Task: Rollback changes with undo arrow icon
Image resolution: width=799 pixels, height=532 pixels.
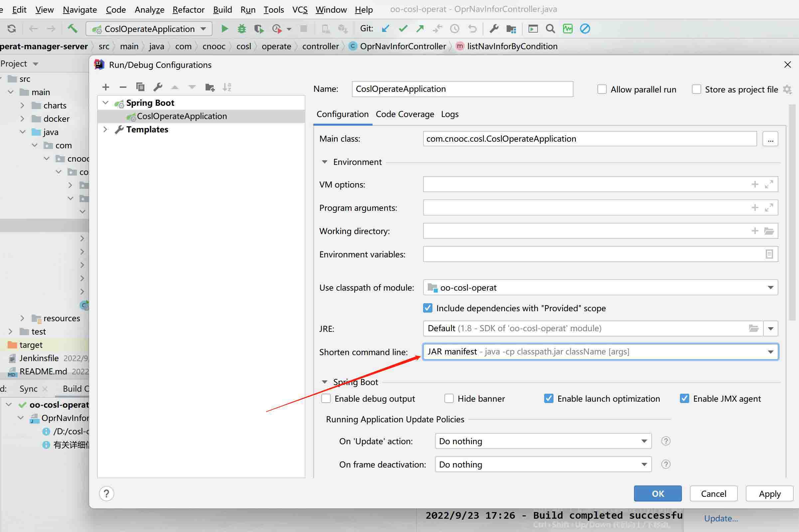Action: tap(472, 29)
